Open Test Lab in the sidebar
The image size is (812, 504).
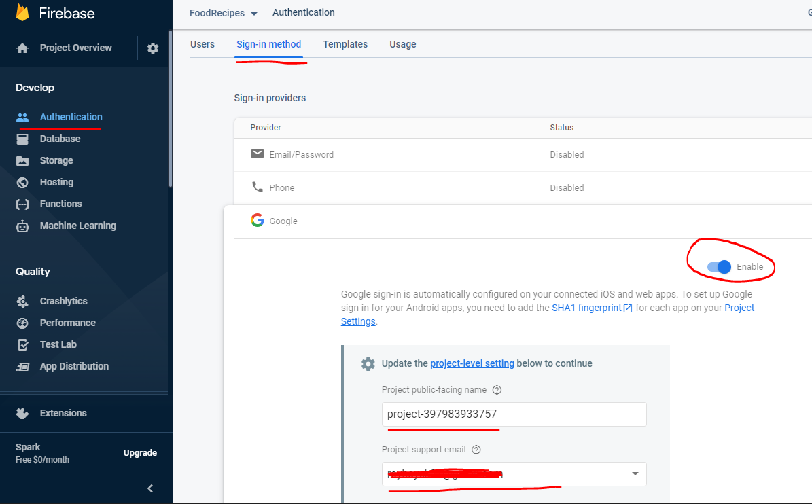tap(58, 344)
